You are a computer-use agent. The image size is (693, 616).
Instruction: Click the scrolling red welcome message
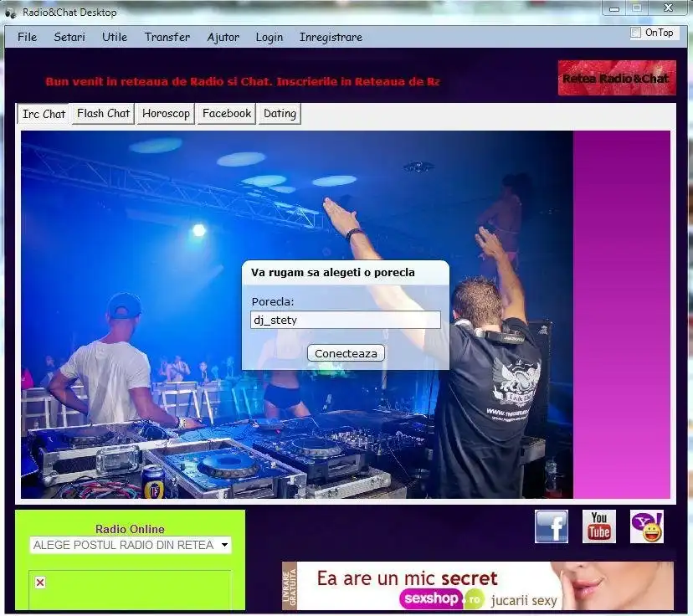(243, 81)
